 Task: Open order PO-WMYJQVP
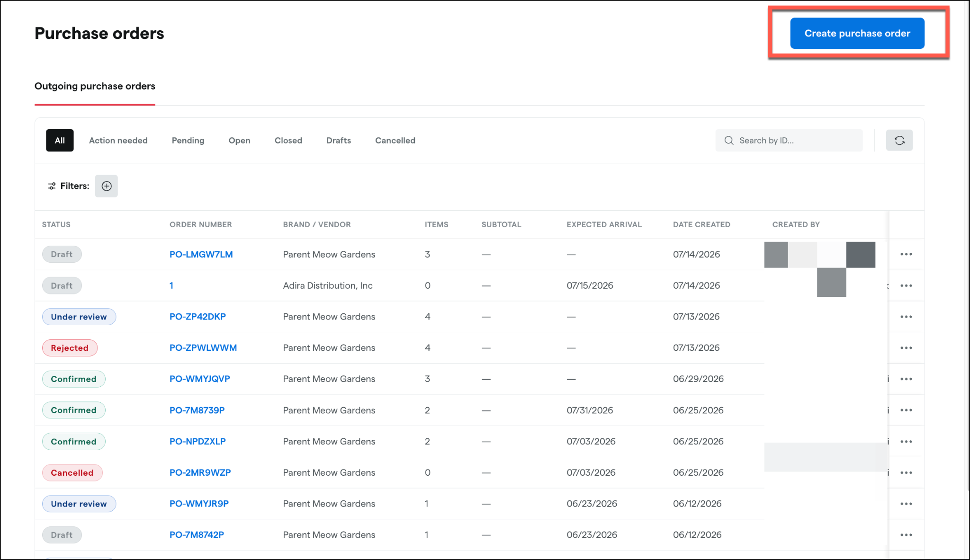[200, 379]
